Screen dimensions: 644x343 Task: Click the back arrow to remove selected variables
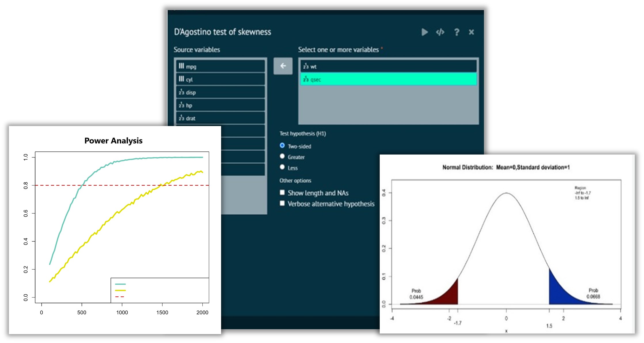(283, 66)
